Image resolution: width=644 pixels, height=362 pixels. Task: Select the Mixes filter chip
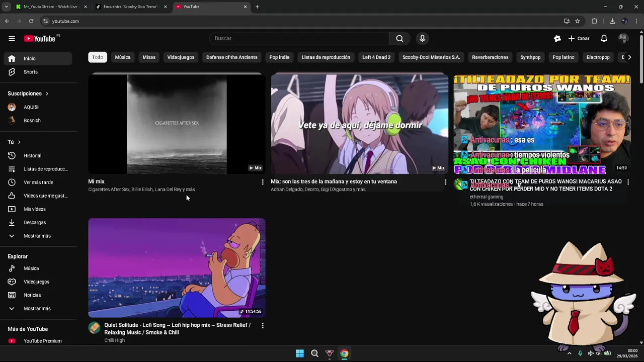pos(149,57)
